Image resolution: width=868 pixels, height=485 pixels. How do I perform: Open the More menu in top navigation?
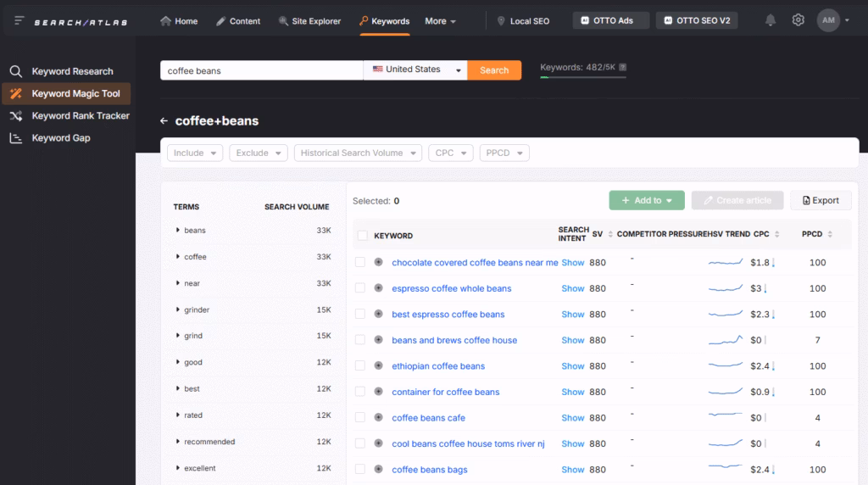[440, 21]
